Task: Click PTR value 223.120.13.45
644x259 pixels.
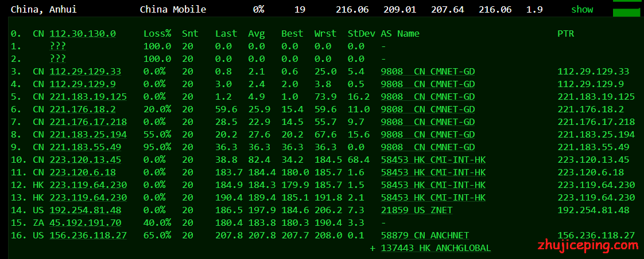Action: 593,160
